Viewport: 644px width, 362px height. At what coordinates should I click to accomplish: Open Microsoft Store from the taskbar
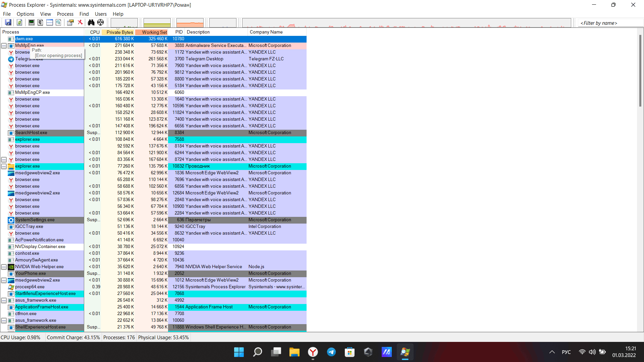pyautogui.click(x=350, y=352)
